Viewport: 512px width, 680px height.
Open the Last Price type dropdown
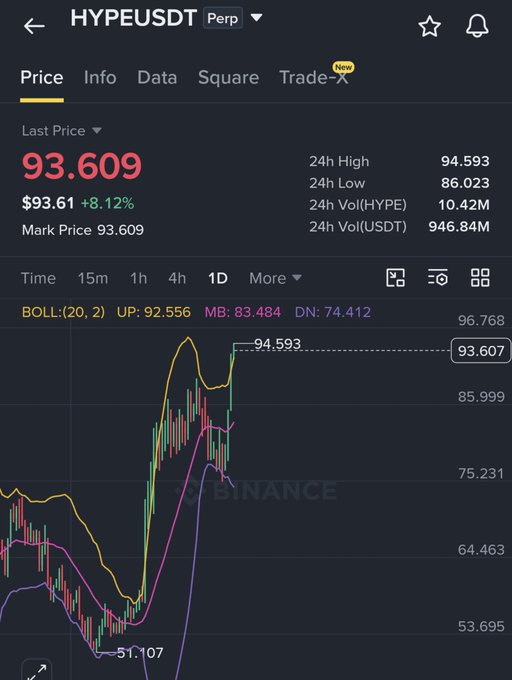pyautogui.click(x=97, y=130)
